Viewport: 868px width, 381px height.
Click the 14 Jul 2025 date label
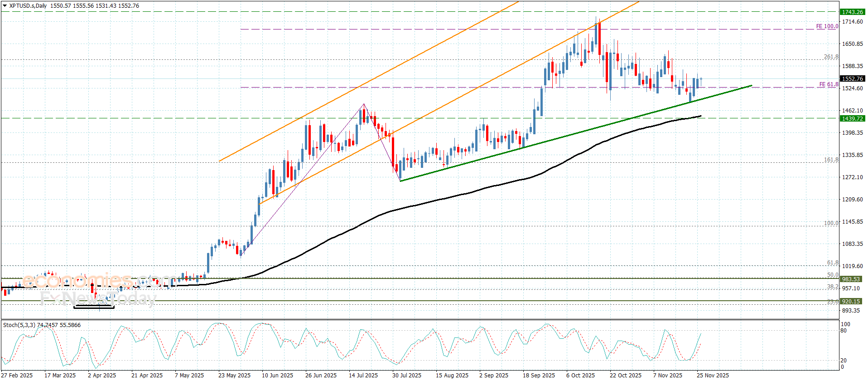[363, 375]
